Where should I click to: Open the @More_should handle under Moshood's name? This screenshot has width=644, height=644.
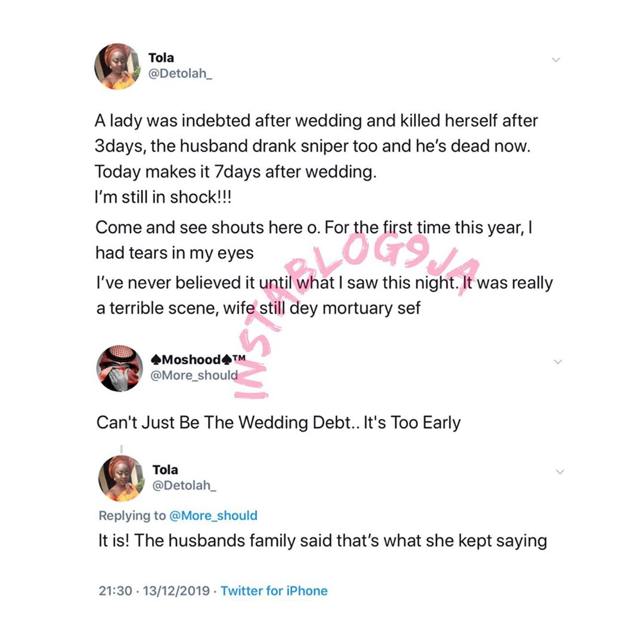(194, 376)
